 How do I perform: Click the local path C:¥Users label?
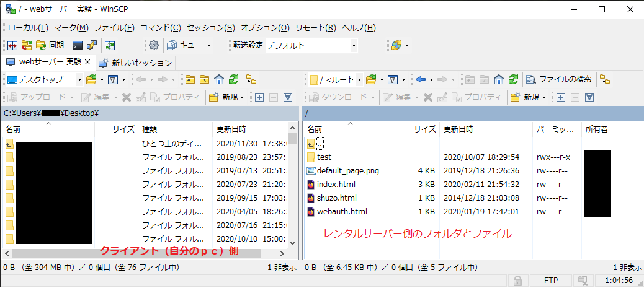(x=52, y=113)
